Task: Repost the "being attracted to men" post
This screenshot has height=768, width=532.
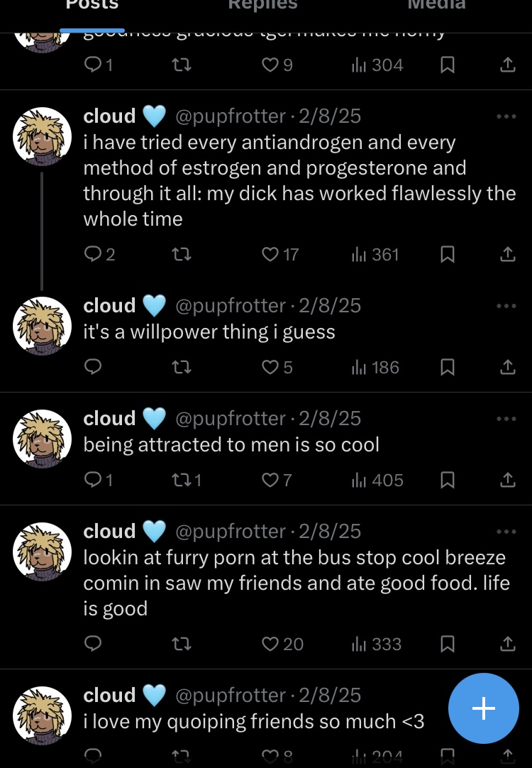Action: [182, 481]
